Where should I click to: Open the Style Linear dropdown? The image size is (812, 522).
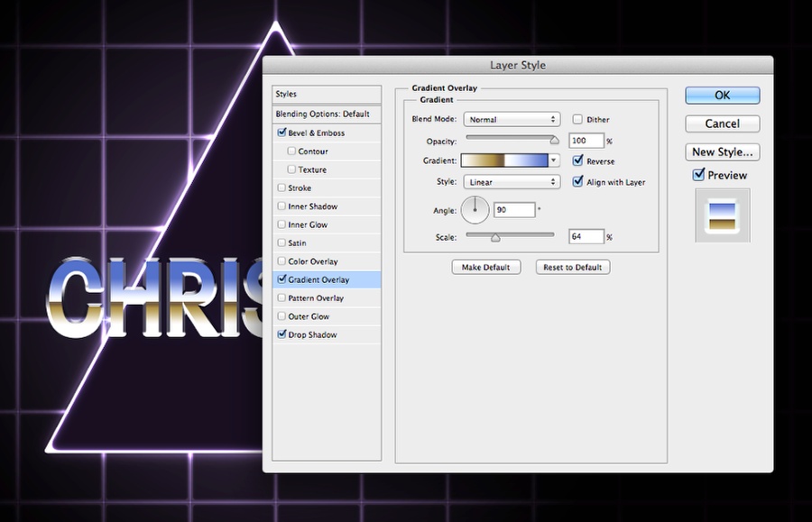(x=512, y=182)
